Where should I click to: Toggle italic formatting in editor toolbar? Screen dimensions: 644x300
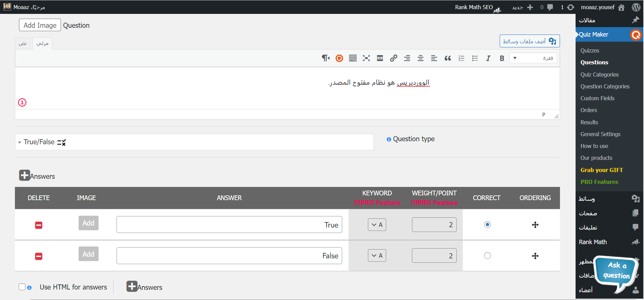(x=488, y=58)
